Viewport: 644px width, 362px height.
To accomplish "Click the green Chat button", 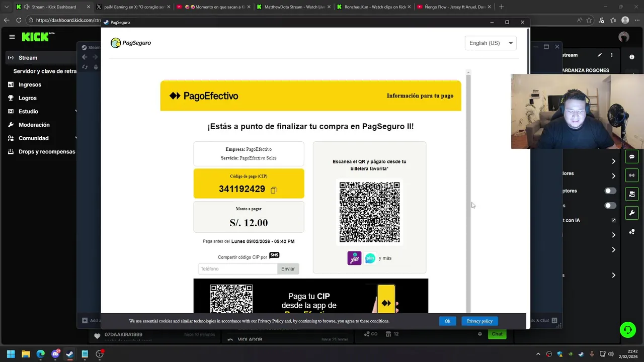I will (x=497, y=334).
